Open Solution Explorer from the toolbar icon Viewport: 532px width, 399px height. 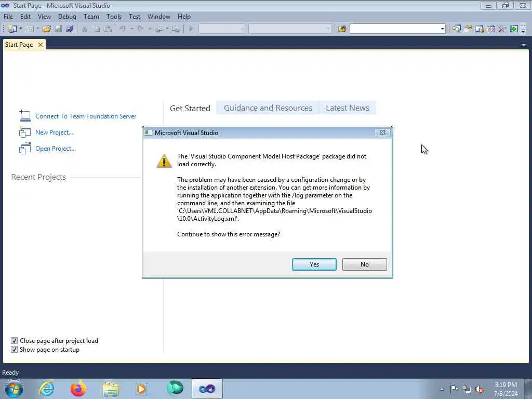(457, 29)
